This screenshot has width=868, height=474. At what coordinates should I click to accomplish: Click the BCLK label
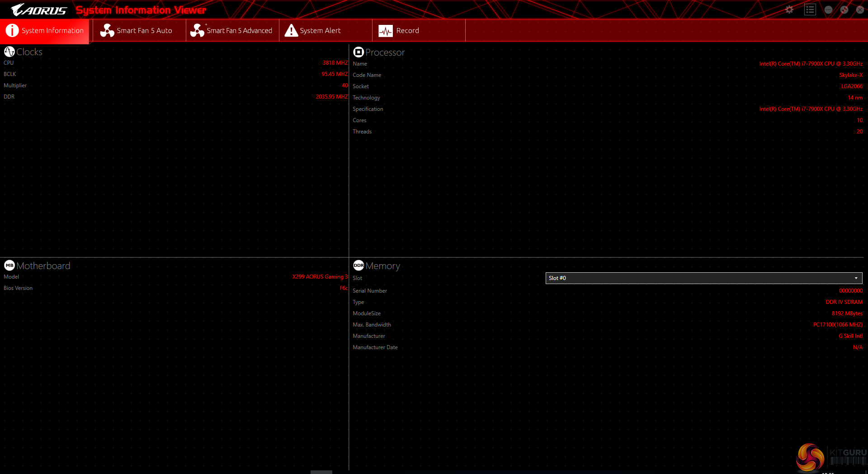(x=10, y=74)
